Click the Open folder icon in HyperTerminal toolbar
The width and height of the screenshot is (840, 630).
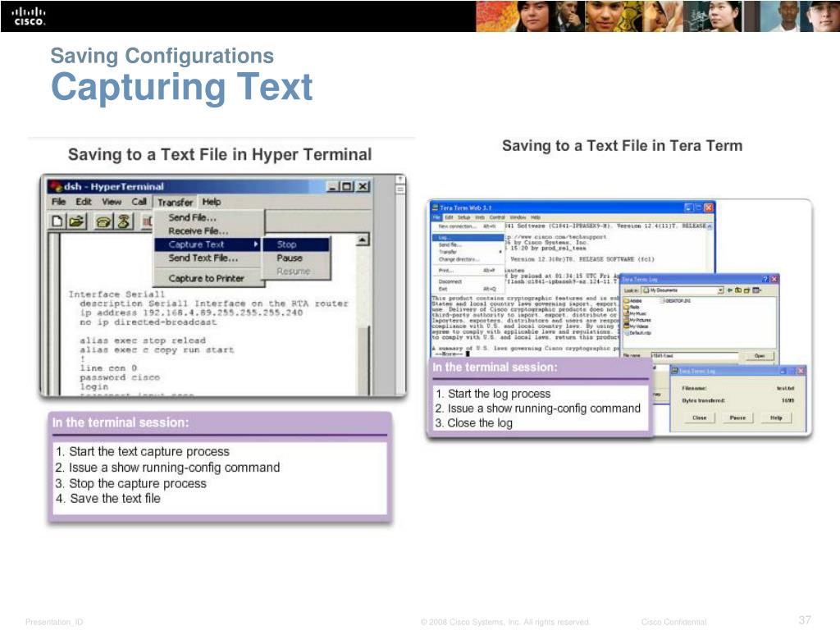(76, 221)
